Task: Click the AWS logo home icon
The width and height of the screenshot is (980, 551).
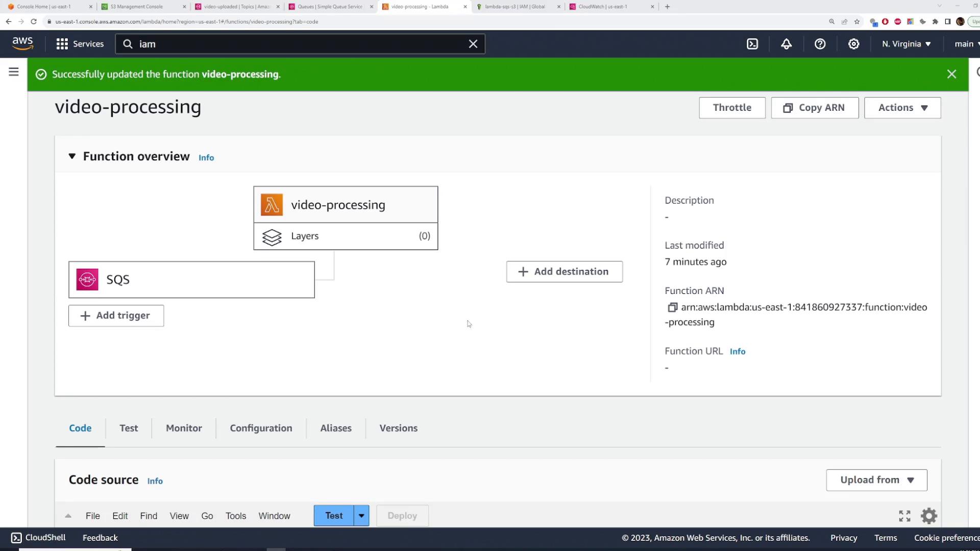Action: pyautogui.click(x=22, y=43)
